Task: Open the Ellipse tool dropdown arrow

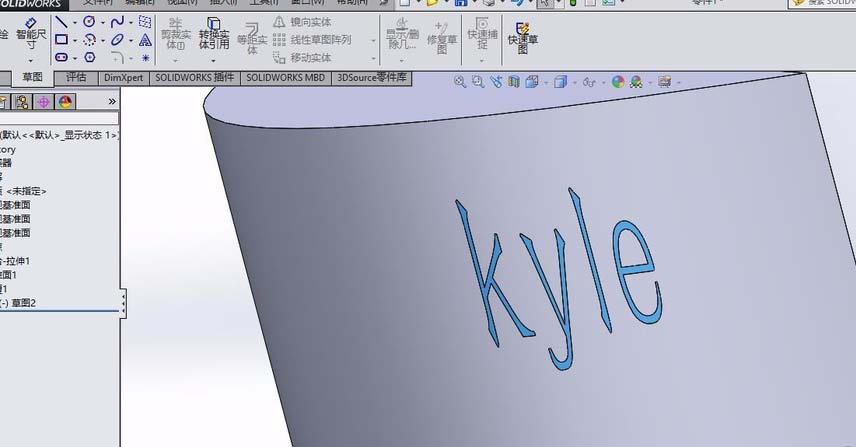Action: 130,40
